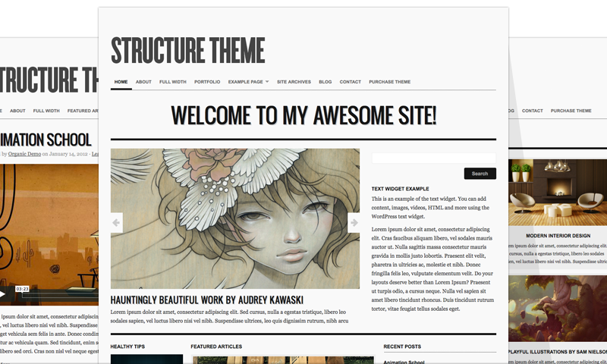Click the Audrey Kawasaki featured slider image
This screenshot has width=607, height=364.
tap(235, 218)
